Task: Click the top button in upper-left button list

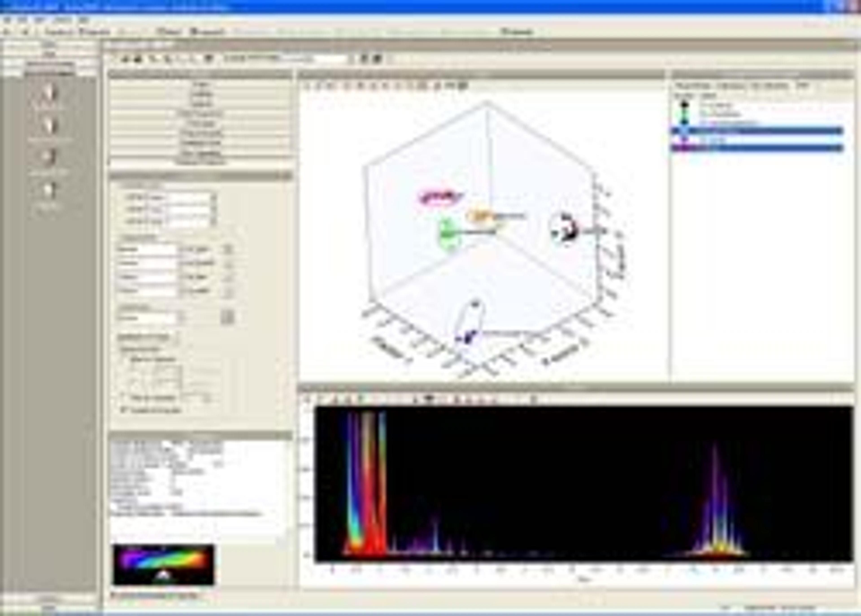Action: (202, 84)
